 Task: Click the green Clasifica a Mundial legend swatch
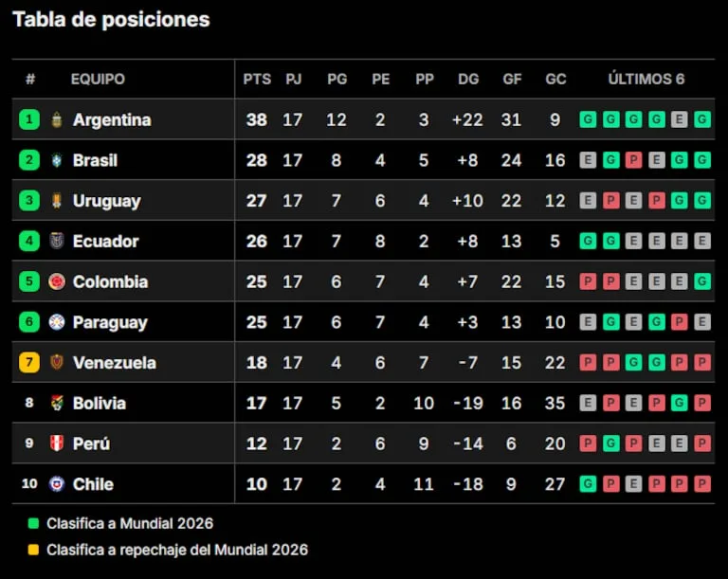[33, 523]
